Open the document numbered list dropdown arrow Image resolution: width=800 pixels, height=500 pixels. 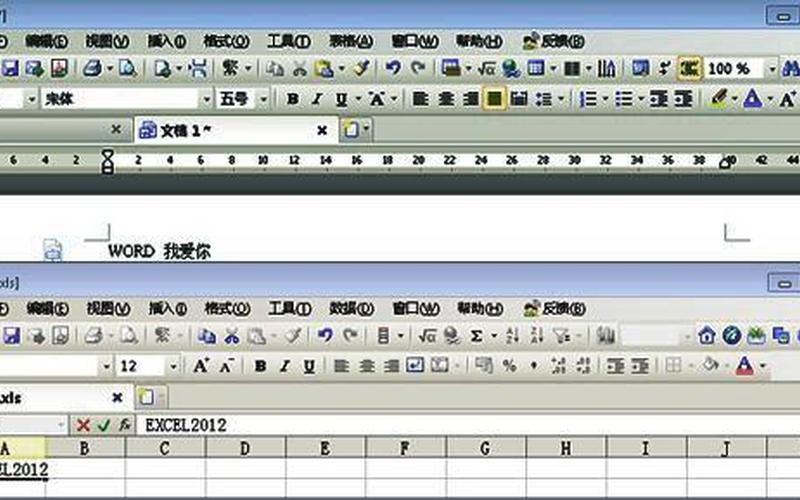click(x=605, y=99)
